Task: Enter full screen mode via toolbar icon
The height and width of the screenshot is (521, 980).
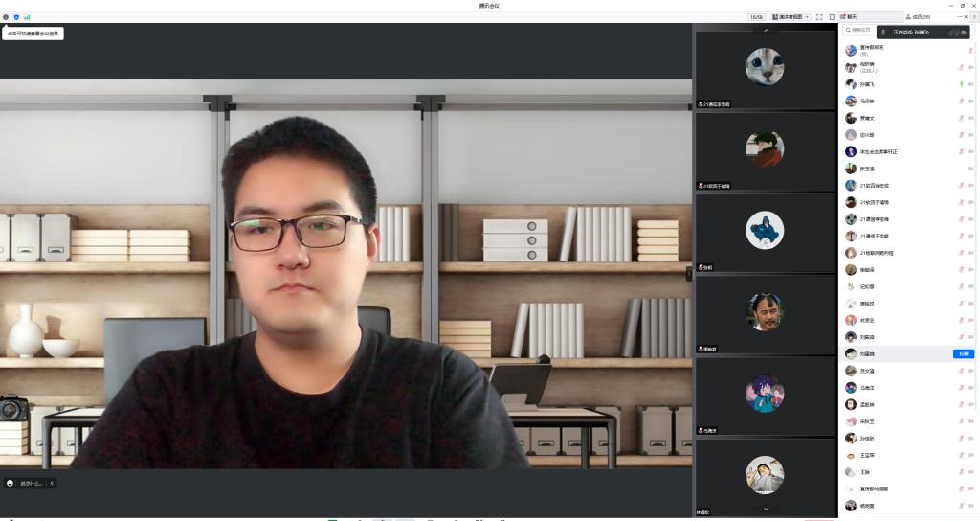Action: [819, 17]
